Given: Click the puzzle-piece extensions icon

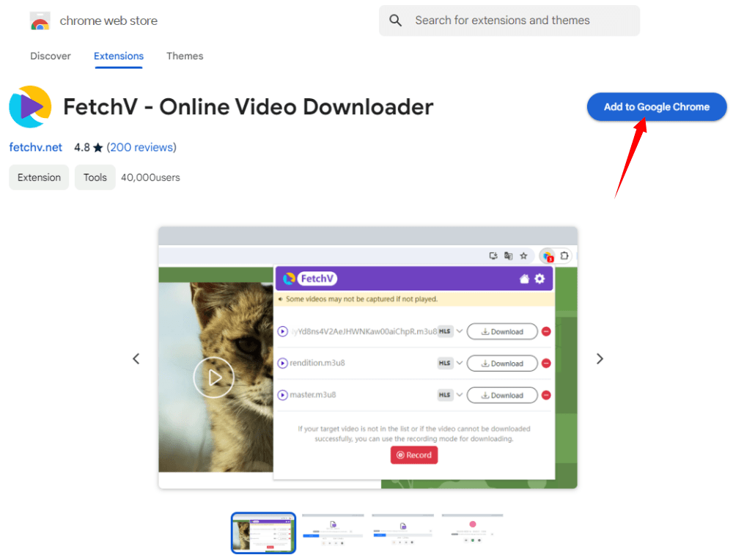Looking at the screenshot, I should point(564,256).
